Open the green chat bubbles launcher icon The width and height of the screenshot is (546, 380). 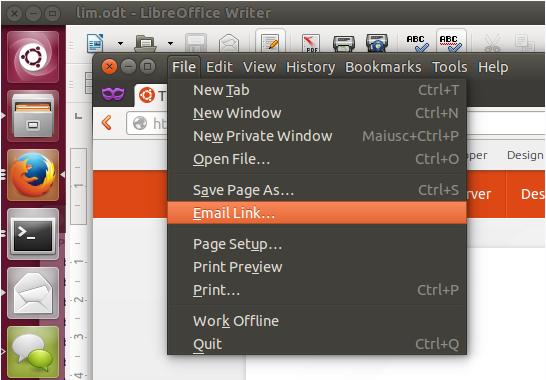33,352
